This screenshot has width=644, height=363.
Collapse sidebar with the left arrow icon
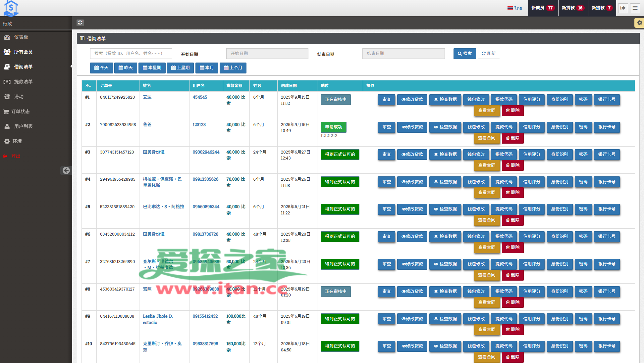66,170
